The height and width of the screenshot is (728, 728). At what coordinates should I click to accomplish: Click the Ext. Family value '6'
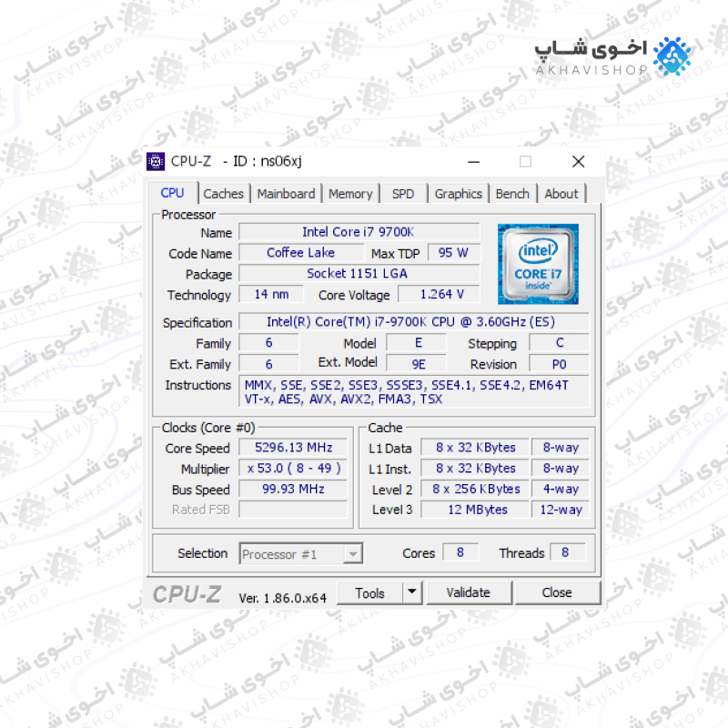268,364
